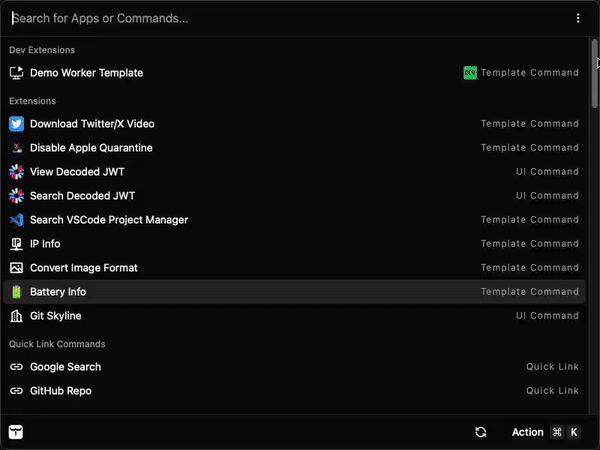The image size is (600, 450).
Task: Click the IP Info icon
Action: (16, 244)
